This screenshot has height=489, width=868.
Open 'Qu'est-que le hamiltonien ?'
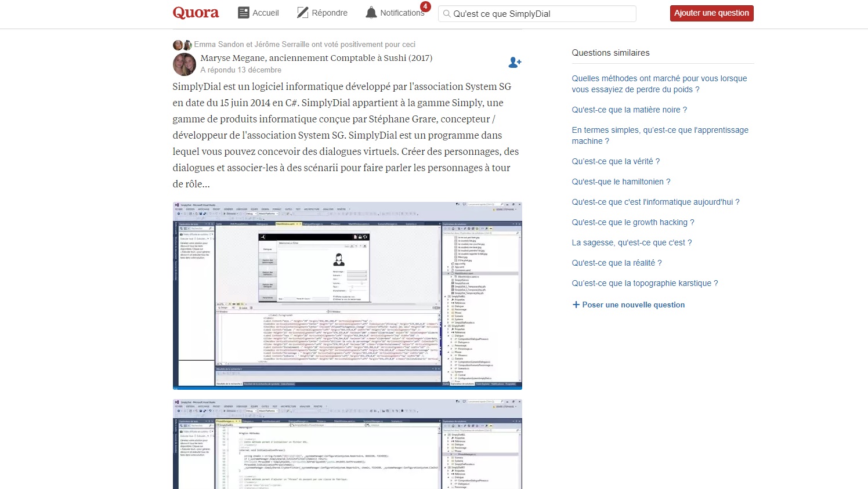click(621, 182)
